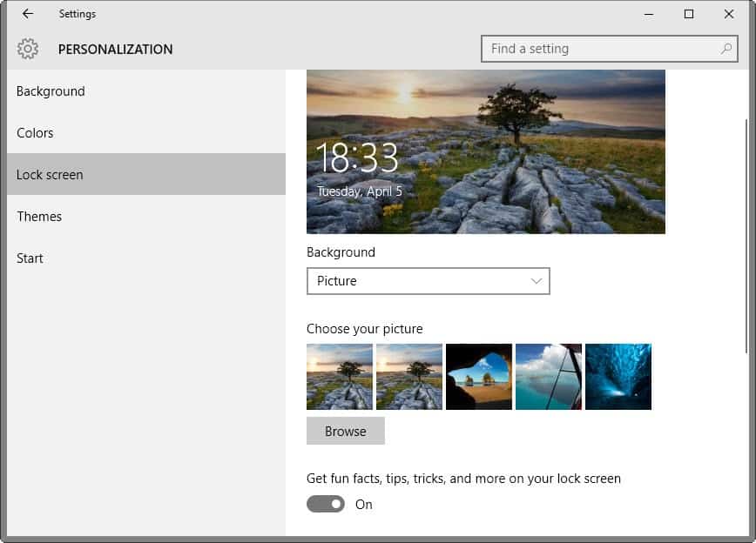The width and height of the screenshot is (756, 543).
Task: Click the PERSONALIZATION heading text
Action: (115, 49)
